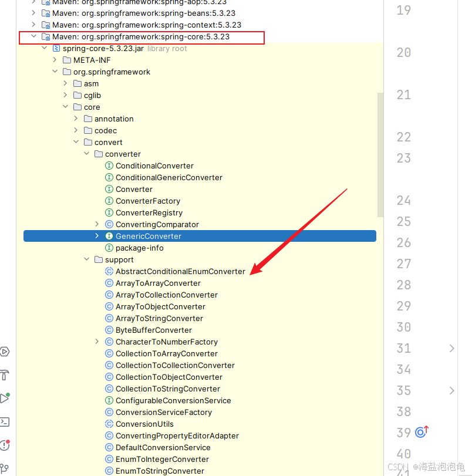
Task: Open the Terminal tool window
Action: [x=6, y=421]
